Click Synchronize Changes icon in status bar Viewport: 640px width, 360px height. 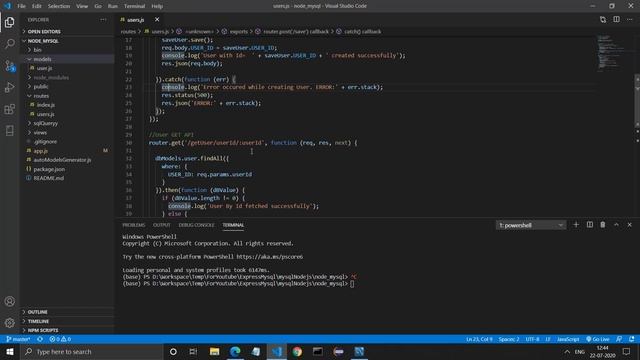click(x=40, y=339)
